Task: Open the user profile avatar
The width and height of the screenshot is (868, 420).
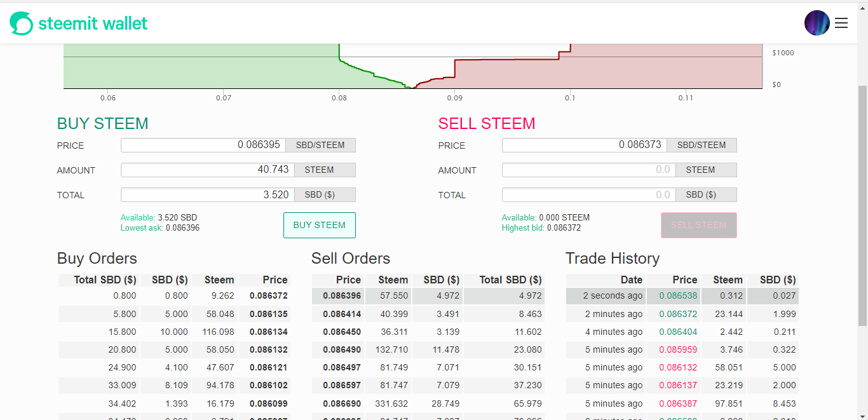Action: [817, 23]
